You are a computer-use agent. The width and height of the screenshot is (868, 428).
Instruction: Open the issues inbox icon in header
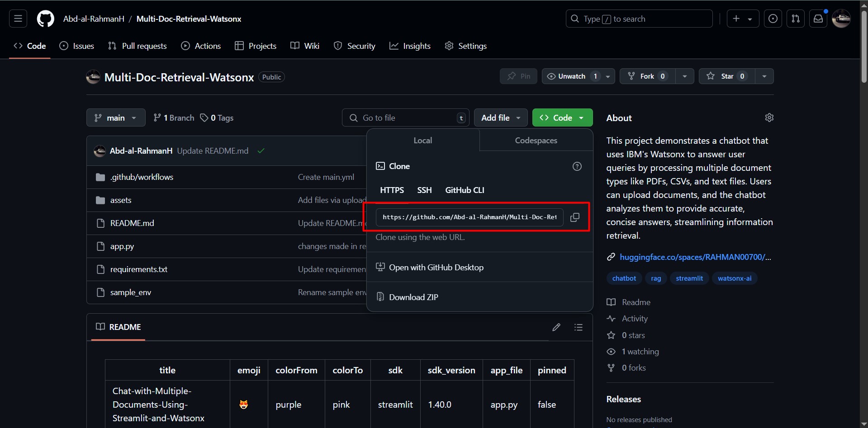coord(773,19)
